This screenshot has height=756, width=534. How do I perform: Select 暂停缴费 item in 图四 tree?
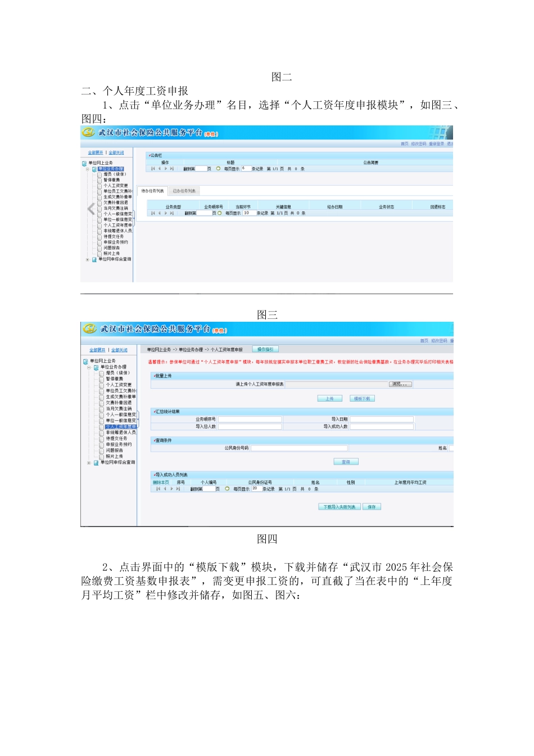(115, 379)
